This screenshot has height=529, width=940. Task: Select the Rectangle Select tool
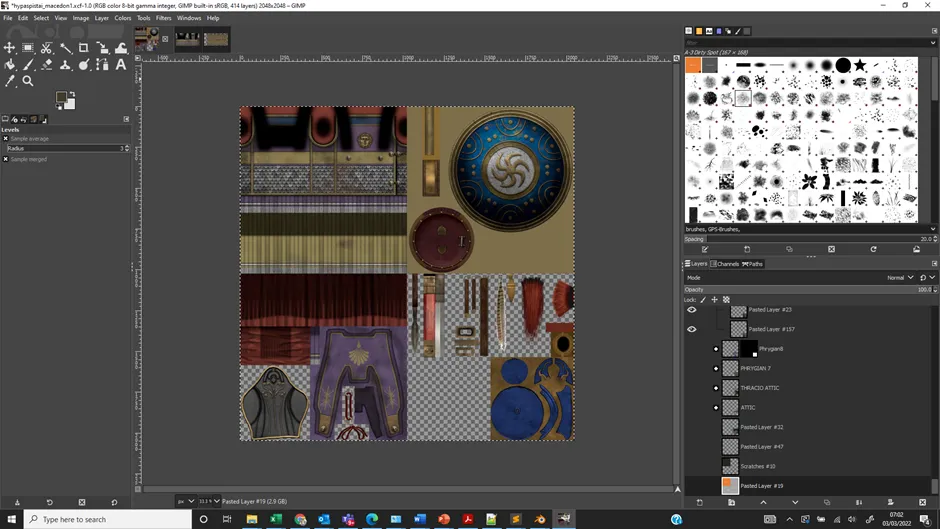point(28,47)
